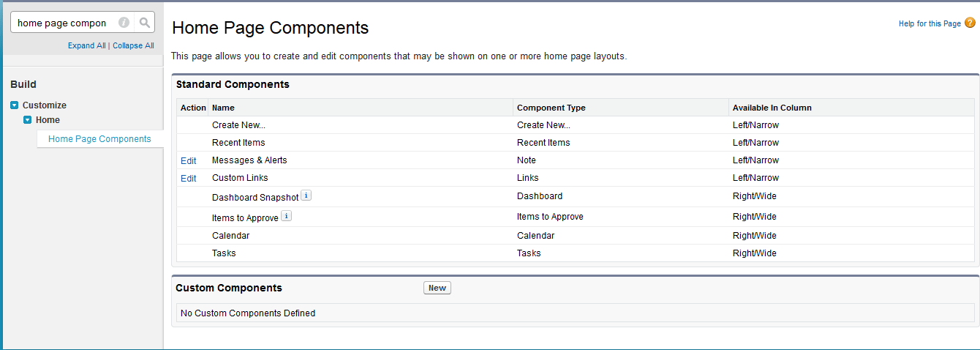Click Collapse All link

coord(133,45)
